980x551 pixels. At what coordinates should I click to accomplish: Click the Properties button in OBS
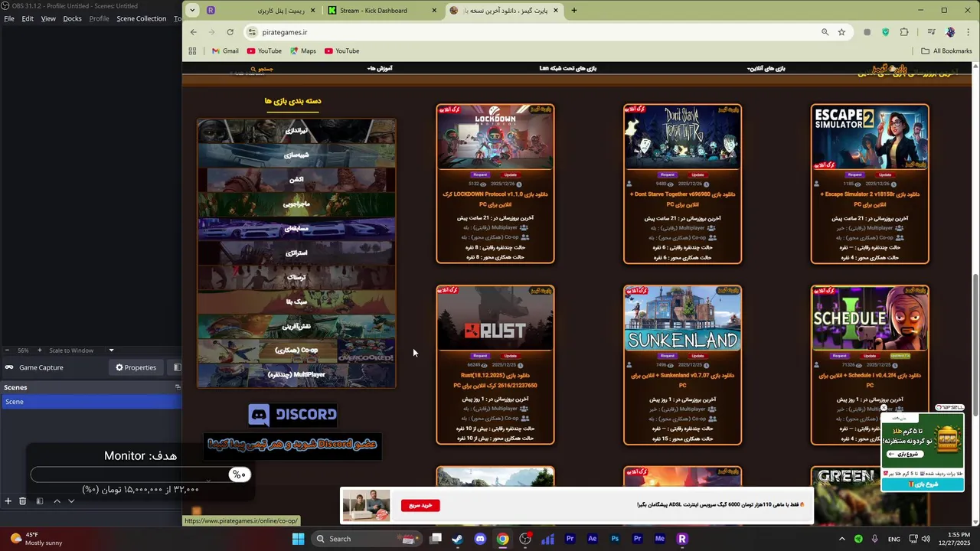click(x=136, y=367)
